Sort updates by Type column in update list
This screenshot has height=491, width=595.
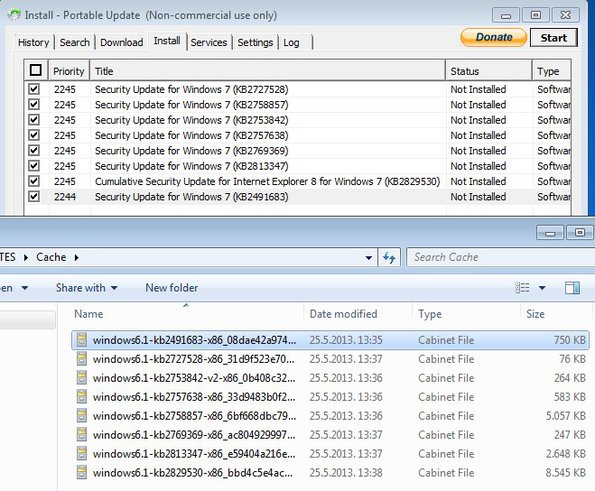pos(552,71)
